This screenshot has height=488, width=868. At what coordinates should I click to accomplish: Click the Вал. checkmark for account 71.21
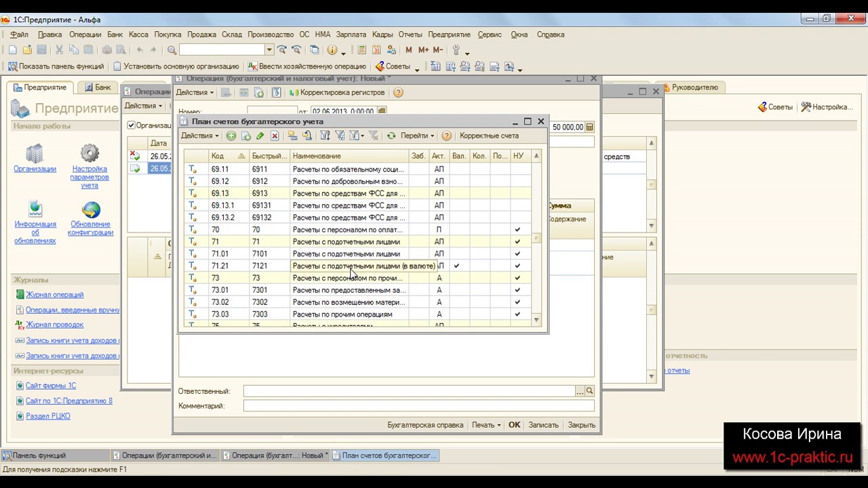[456, 266]
